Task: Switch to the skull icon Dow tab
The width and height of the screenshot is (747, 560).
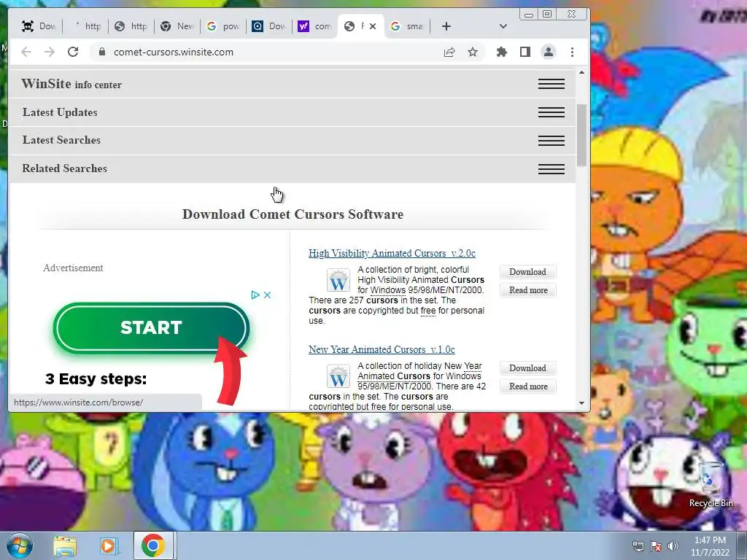Action: [x=39, y=26]
